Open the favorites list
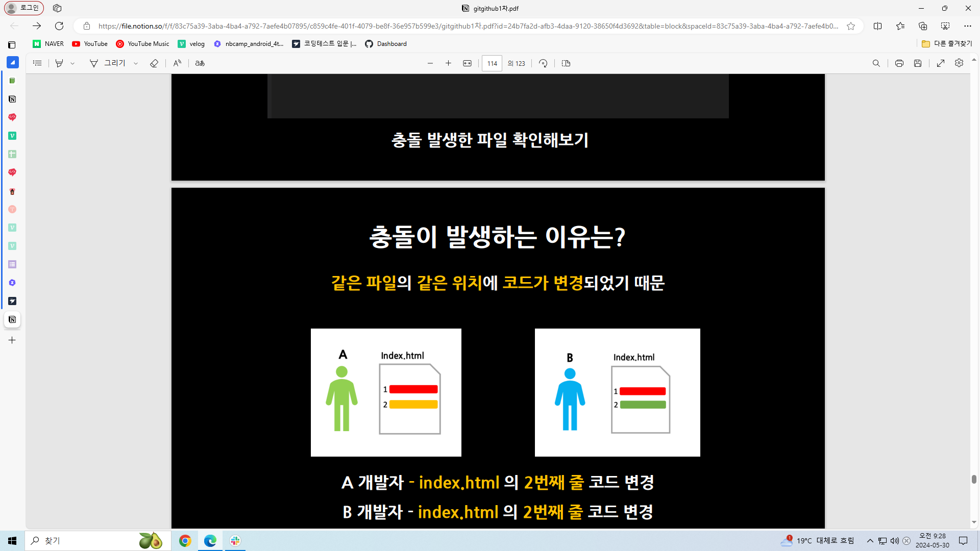The image size is (980, 551). click(900, 26)
